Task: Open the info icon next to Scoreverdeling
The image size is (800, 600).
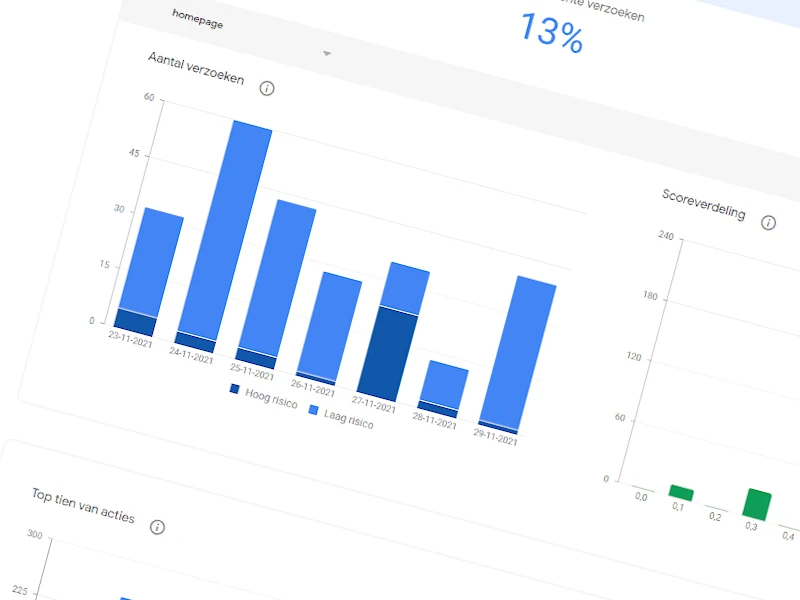Action: tap(768, 222)
